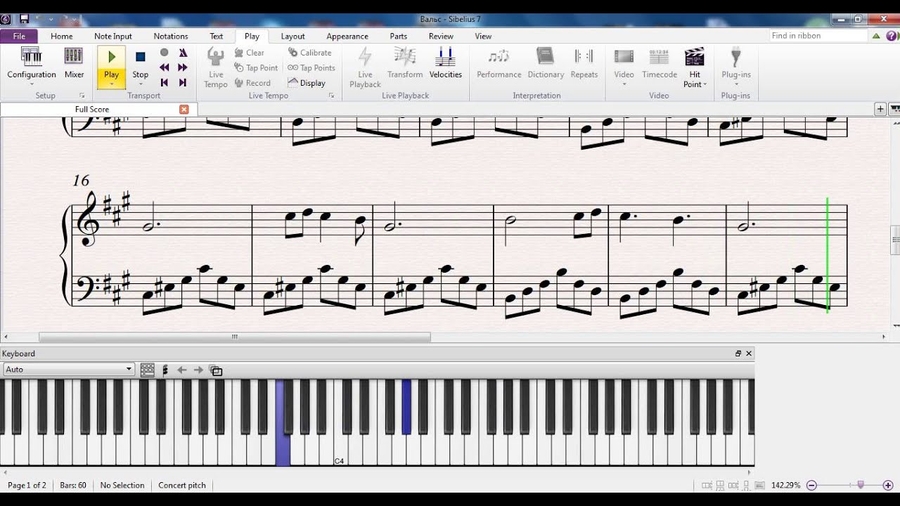The height and width of the screenshot is (506, 900).
Task: Click the zoom slider in status bar
Action: click(859, 485)
